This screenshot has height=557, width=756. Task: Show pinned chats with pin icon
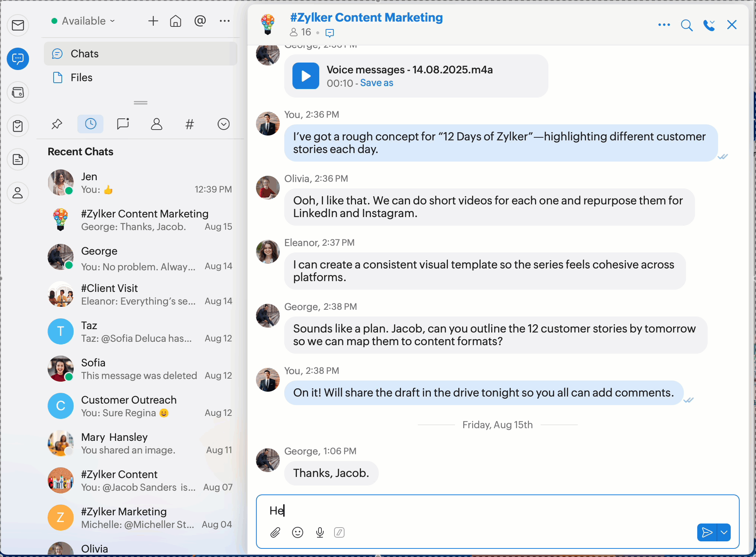[57, 124]
